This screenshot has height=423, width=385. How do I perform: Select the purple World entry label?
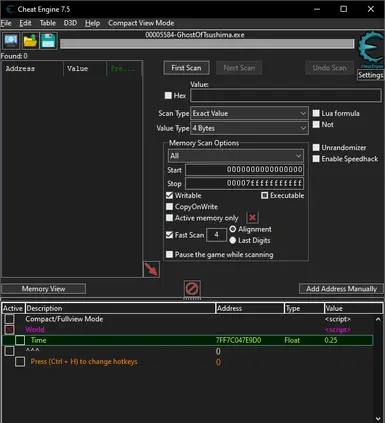point(35,330)
